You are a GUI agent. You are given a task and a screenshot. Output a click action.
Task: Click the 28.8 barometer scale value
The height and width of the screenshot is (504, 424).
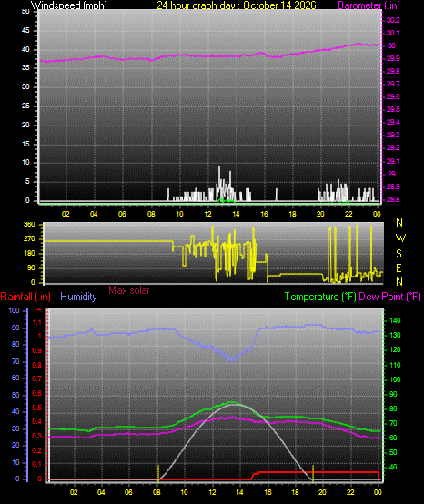[393, 199]
